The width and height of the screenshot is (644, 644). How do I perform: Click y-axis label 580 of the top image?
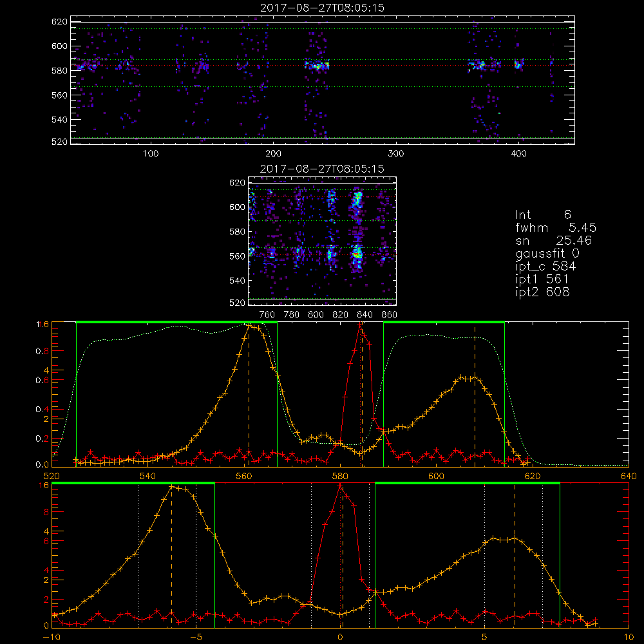point(59,71)
